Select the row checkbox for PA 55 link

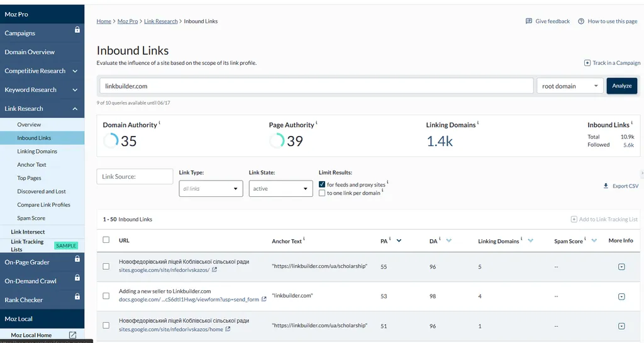[106, 266]
